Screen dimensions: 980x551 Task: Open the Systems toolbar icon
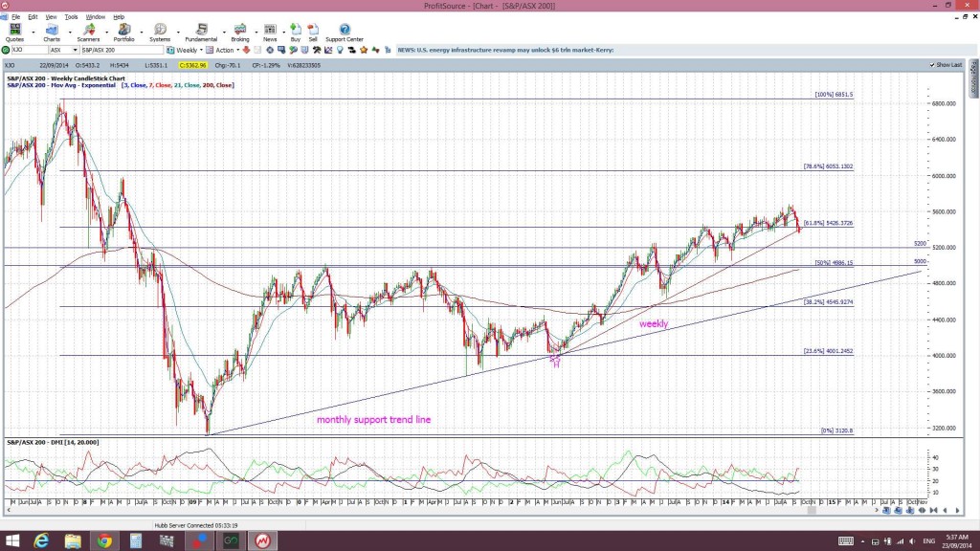(160, 30)
